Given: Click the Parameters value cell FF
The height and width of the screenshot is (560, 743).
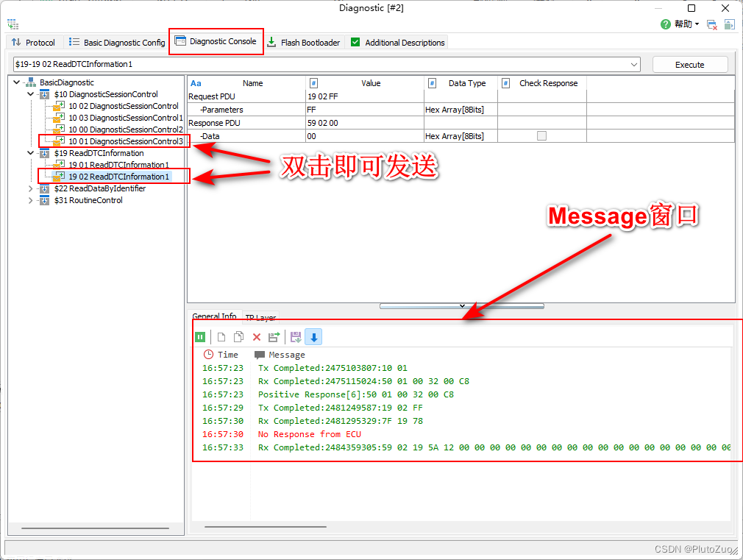Looking at the screenshot, I should click(x=364, y=110).
